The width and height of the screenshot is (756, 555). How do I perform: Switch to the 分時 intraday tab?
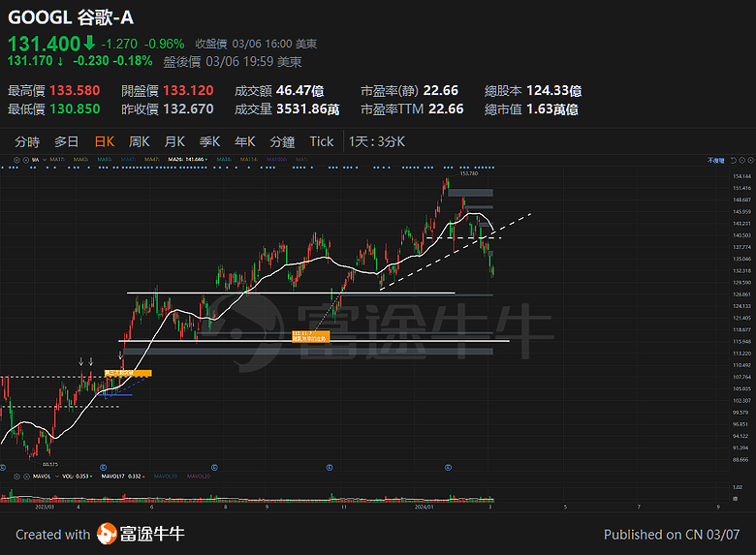click(x=27, y=142)
